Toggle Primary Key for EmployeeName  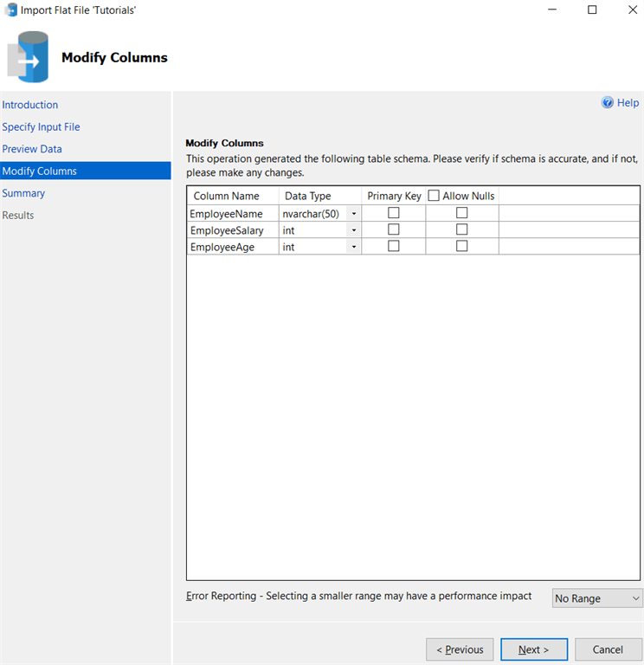tap(394, 213)
